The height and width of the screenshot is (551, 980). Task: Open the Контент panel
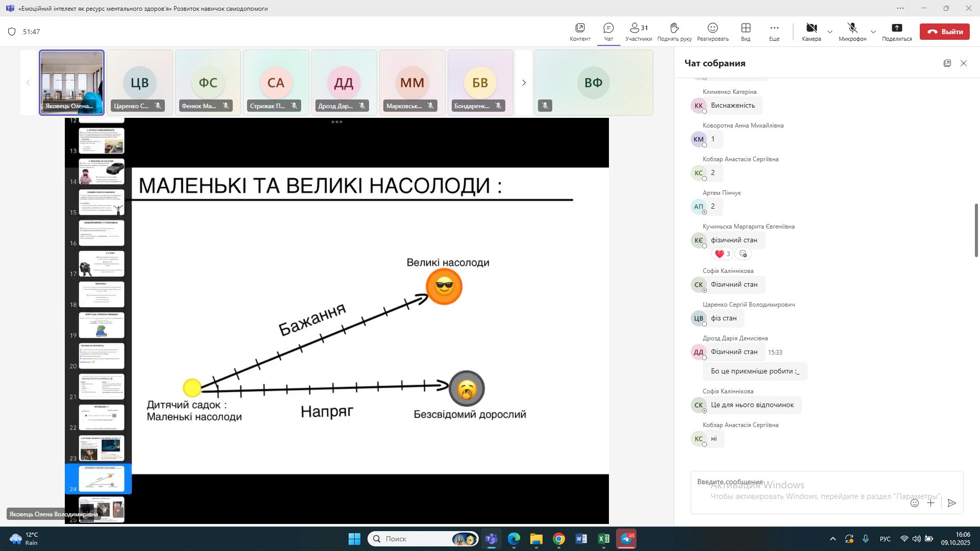click(580, 32)
